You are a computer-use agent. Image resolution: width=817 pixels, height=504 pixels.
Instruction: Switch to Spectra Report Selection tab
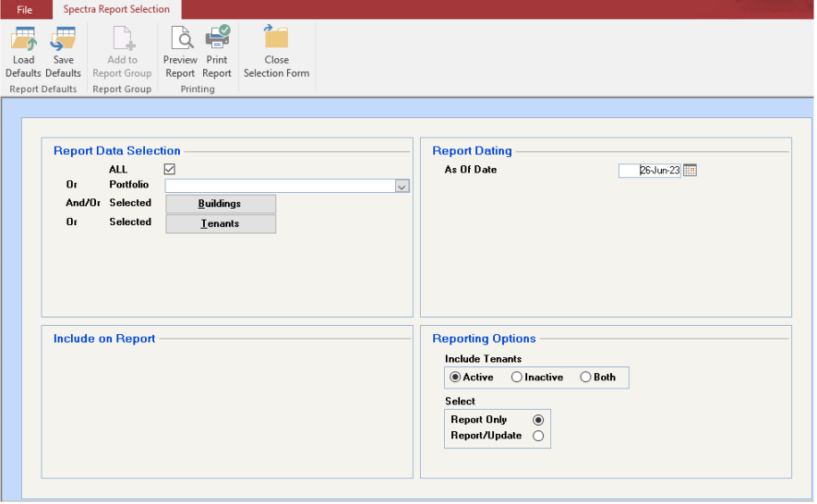point(116,9)
